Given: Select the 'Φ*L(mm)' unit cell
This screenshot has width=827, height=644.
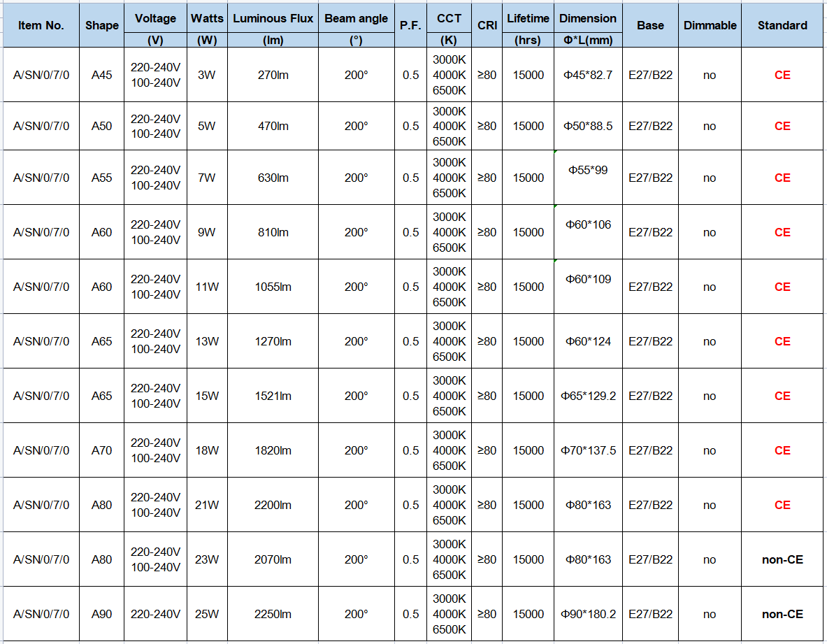Looking at the screenshot, I should click(x=588, y=40).
